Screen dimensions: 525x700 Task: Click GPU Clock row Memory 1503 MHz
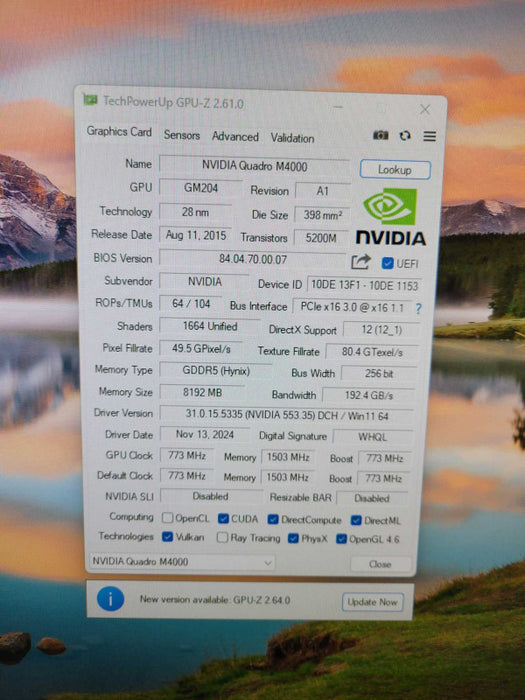[288, 457]
